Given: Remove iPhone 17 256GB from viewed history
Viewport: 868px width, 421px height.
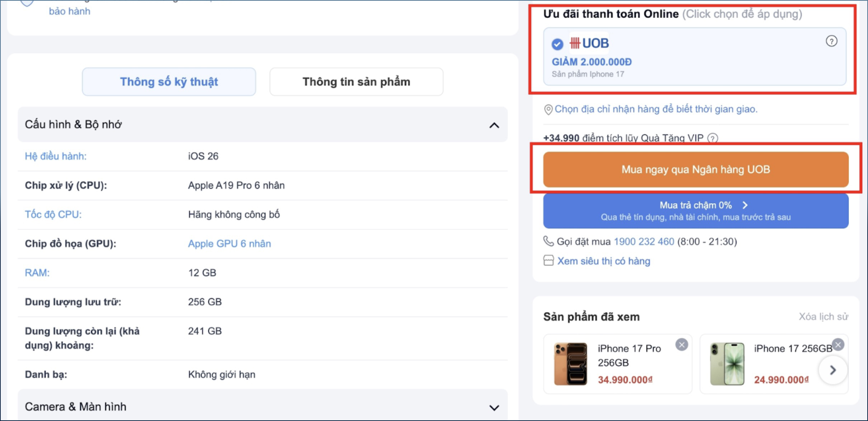Looking at the screenshot, I should pyautogui.click(x=838, y=345).
